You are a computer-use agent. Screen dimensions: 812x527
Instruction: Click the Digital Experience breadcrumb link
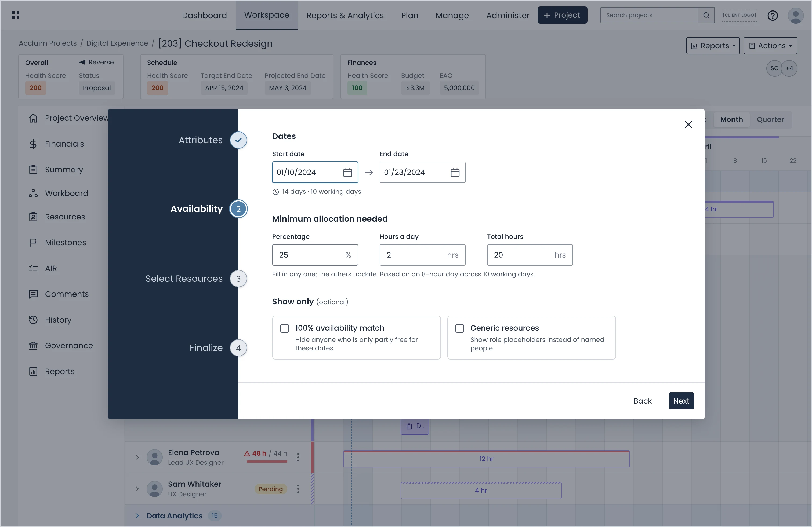pyautogui.click(x=117, y=43)
